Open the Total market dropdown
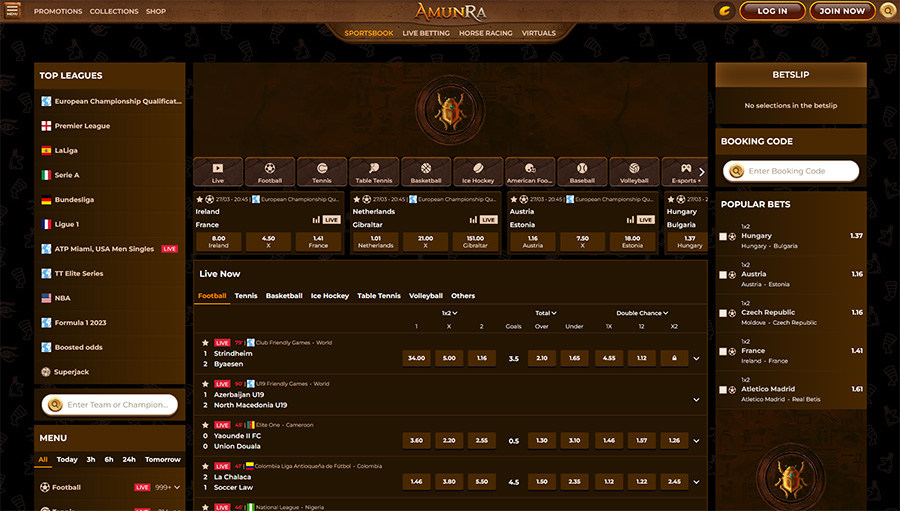 (x=546, y=313)
